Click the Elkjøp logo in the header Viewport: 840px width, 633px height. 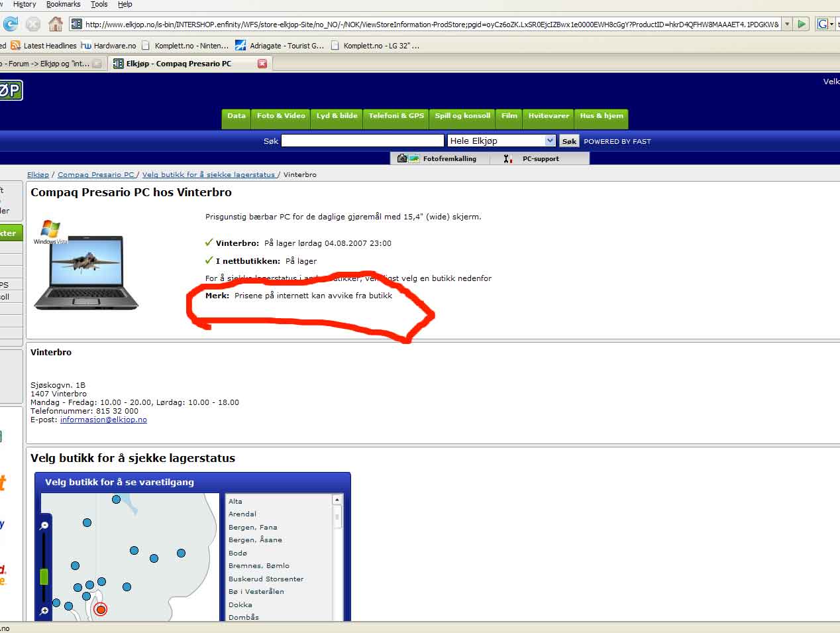tap(11, 90)
